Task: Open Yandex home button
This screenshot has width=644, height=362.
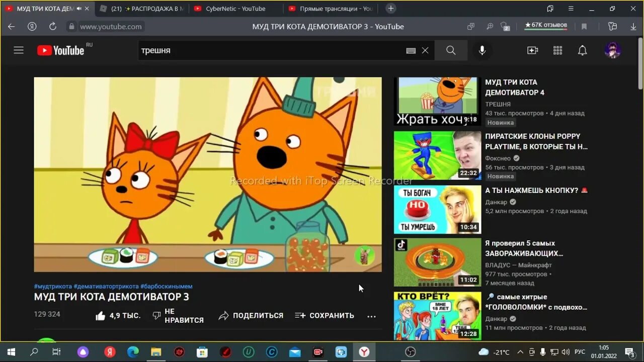Action: coord(32,27)
